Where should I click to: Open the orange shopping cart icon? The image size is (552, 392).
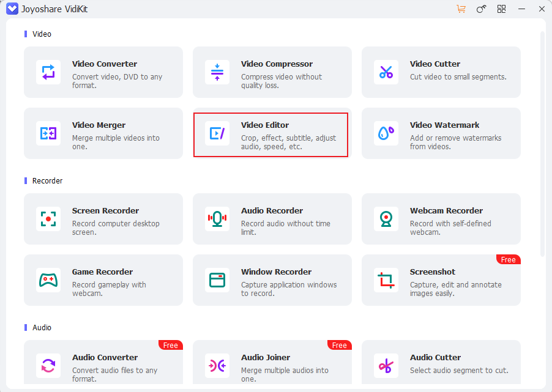(461, 9)
